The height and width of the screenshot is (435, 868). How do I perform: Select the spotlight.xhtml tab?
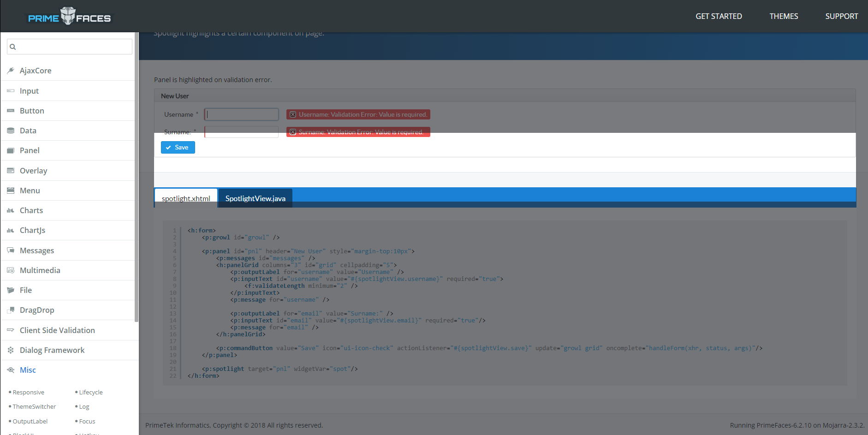185,198
